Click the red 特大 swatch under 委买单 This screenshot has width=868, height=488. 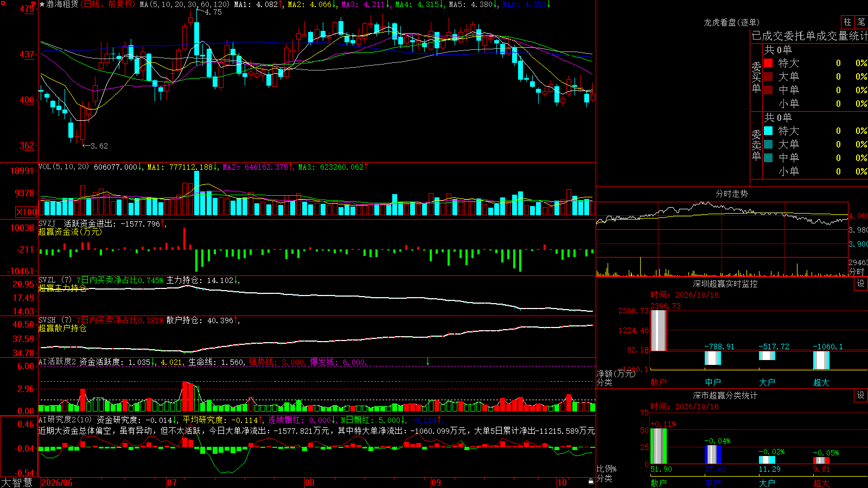tap(768, 63)
